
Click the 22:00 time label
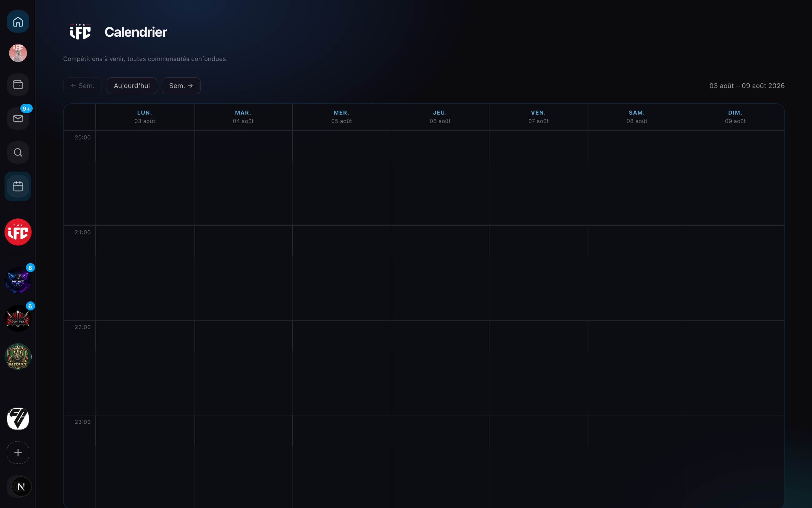[83, 327]
